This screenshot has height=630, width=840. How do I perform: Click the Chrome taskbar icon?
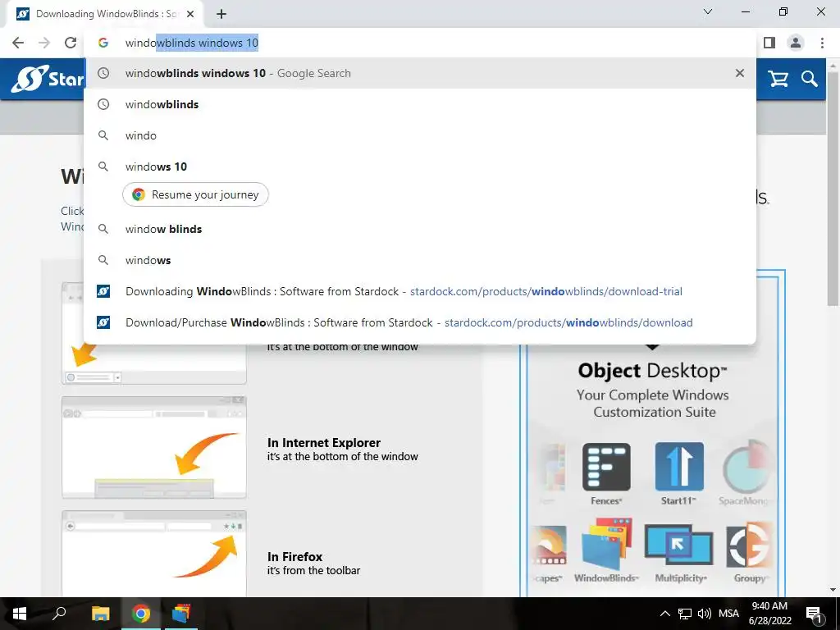[x=141, y=614]
